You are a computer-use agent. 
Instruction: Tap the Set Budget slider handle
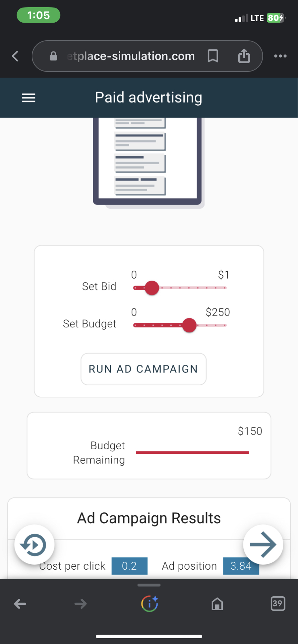(x=190, y=325)
